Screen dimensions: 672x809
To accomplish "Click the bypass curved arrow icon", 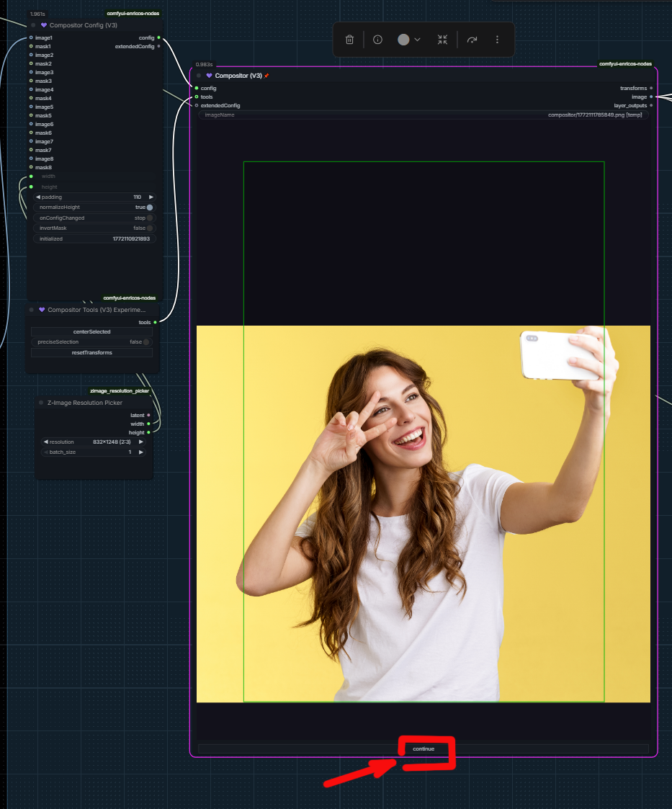I will click(x=472, y=40).
